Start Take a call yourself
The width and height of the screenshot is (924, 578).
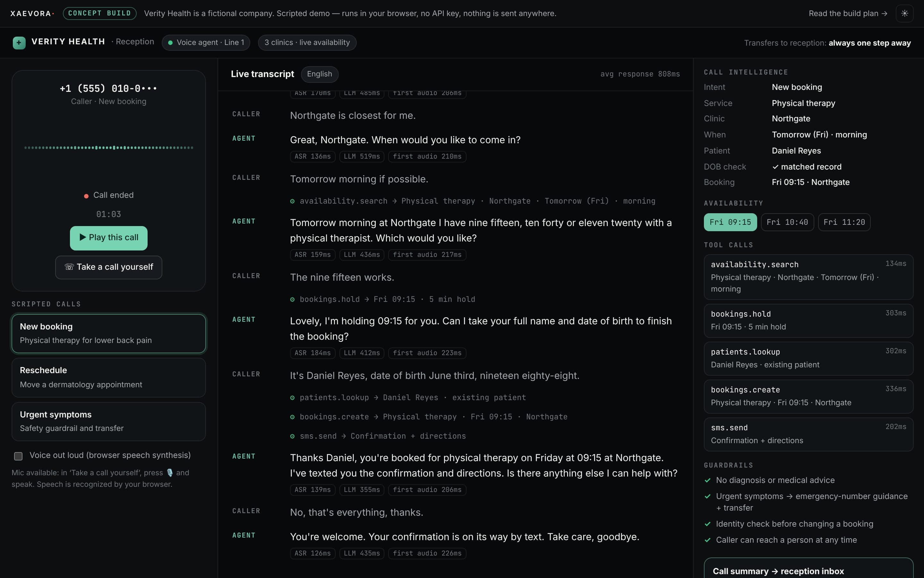(x=108, y=267)
